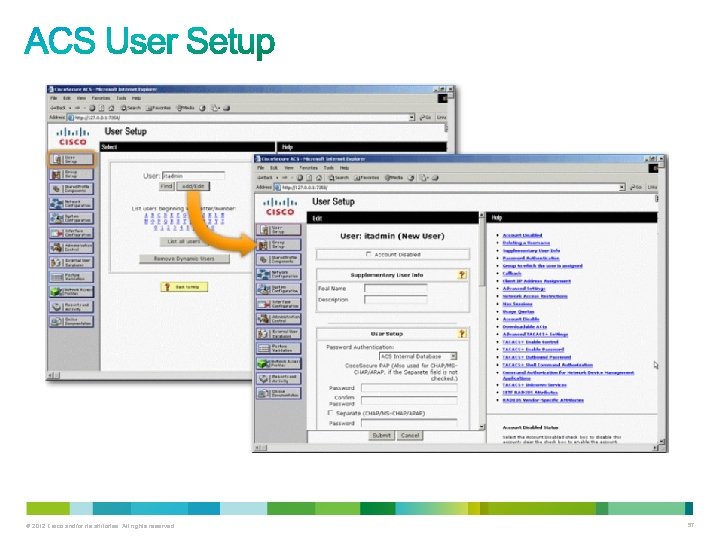Open Password Authentication ACS Internal Database dropdown
The width and height of the screenshot is (720, 540).
point(418,356)
